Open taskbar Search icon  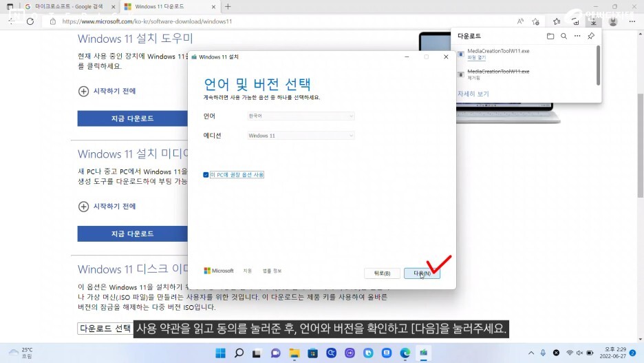(x=239, y=353)
